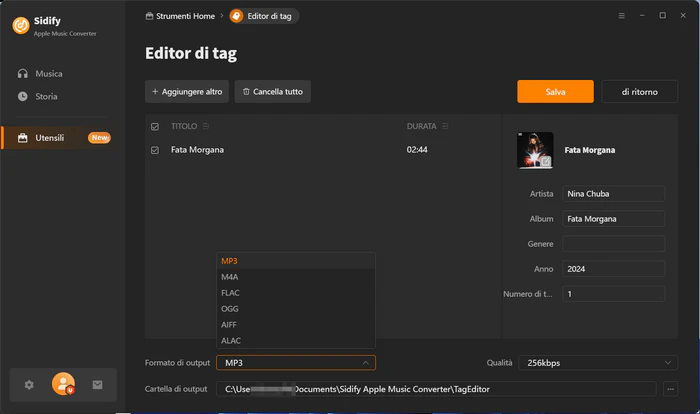The width and height of the screenshot is (700, 414).
Task: Click the Cartella di output path field
Action: (x=436, y=389)
